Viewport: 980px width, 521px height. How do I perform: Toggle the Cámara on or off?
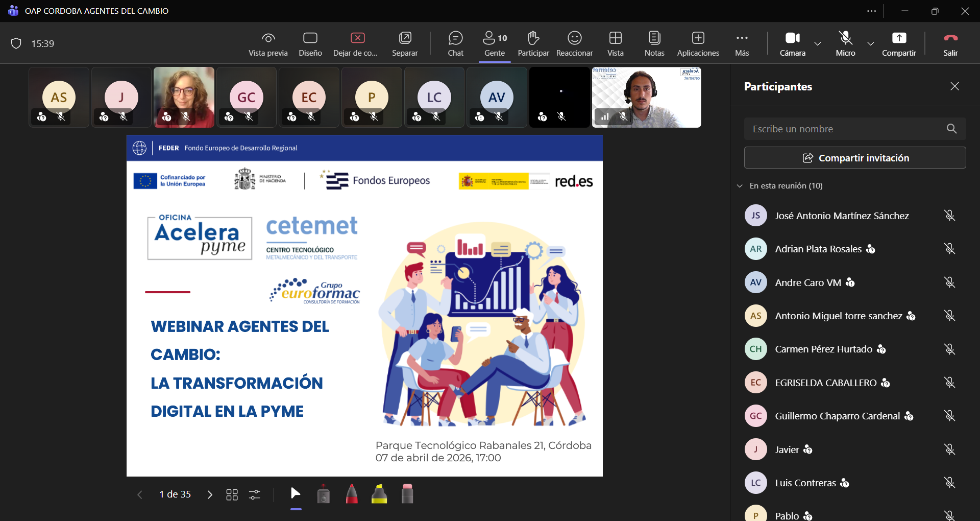click(x=792, y=43)
